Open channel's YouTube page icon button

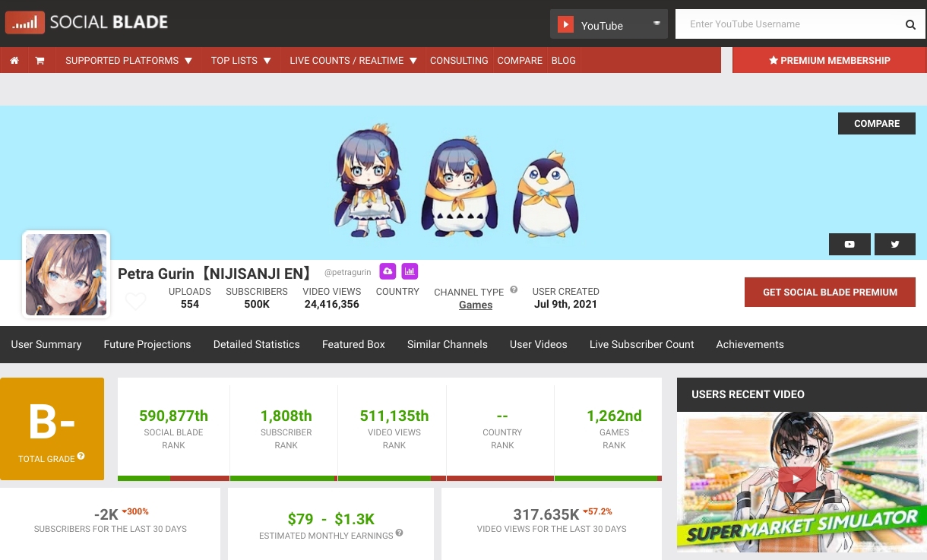(x=849, y=244)
